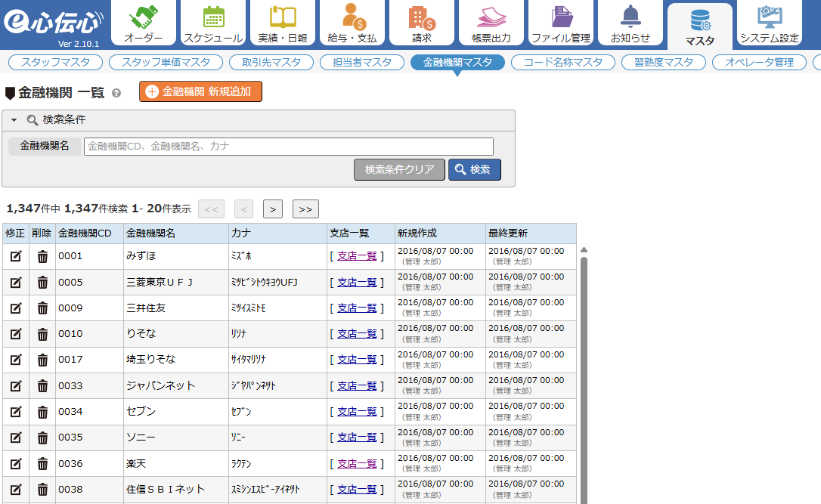Jump to last page of results
Viewport: 821px width, 504px height.
[x=305, y=209]
